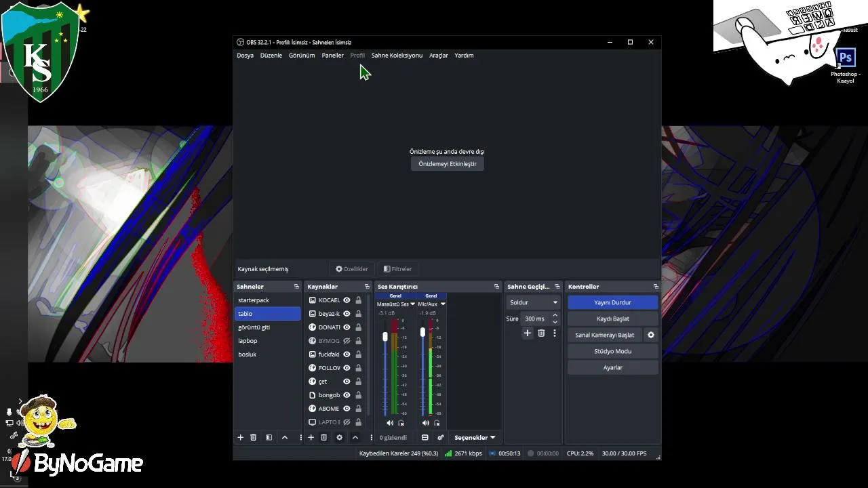The width and height of the screenshot is (868, 488).
Task: Click the Süre 300 ms duration field
Action: [x=536, y=319]
